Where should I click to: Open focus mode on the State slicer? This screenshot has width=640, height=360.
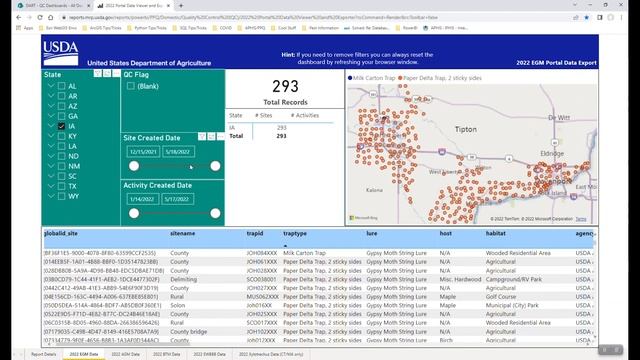point(107,73)
